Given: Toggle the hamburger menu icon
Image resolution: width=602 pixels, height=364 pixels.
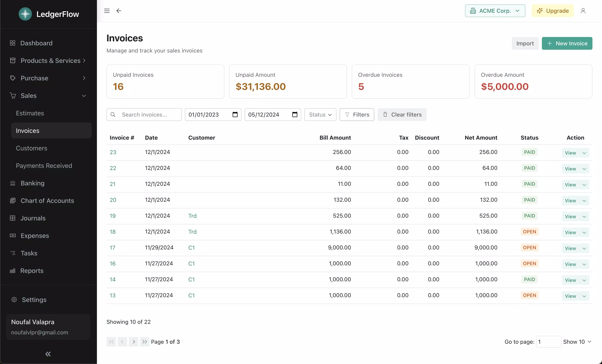Looking at the screenshot, I should click(107, 11).
